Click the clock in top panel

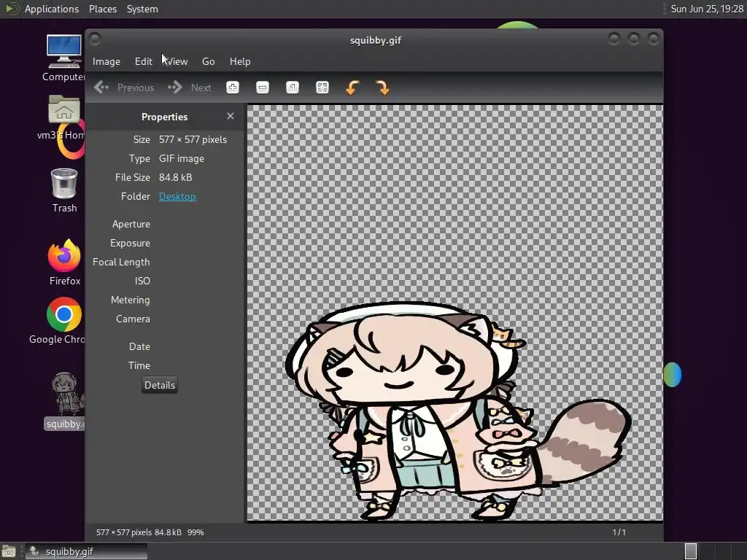click(x=707, y=9)
